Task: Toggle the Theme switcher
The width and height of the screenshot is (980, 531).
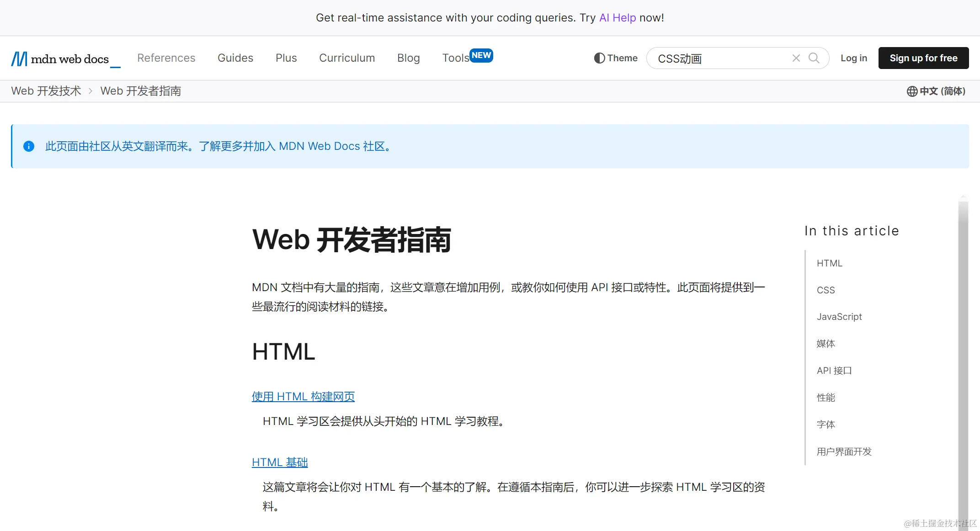Action: [616, 58]
